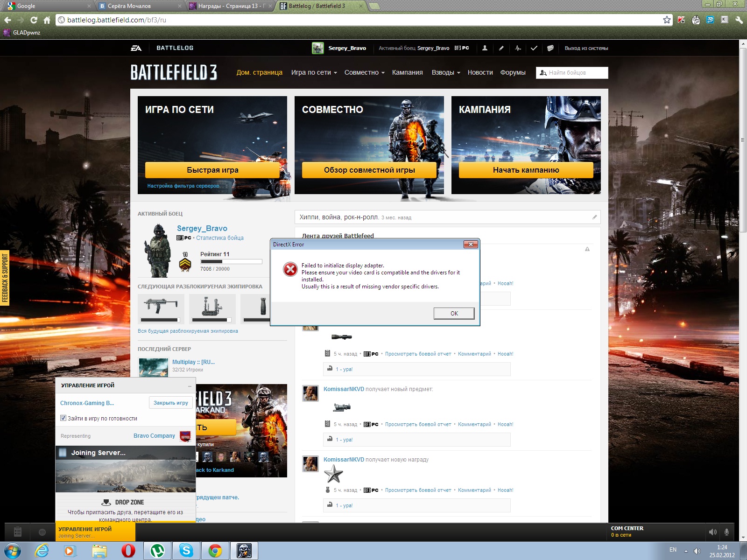This screenshot has height=560, width=747.
Task: Open Skype from the taskbar
Action: point(186,551)
